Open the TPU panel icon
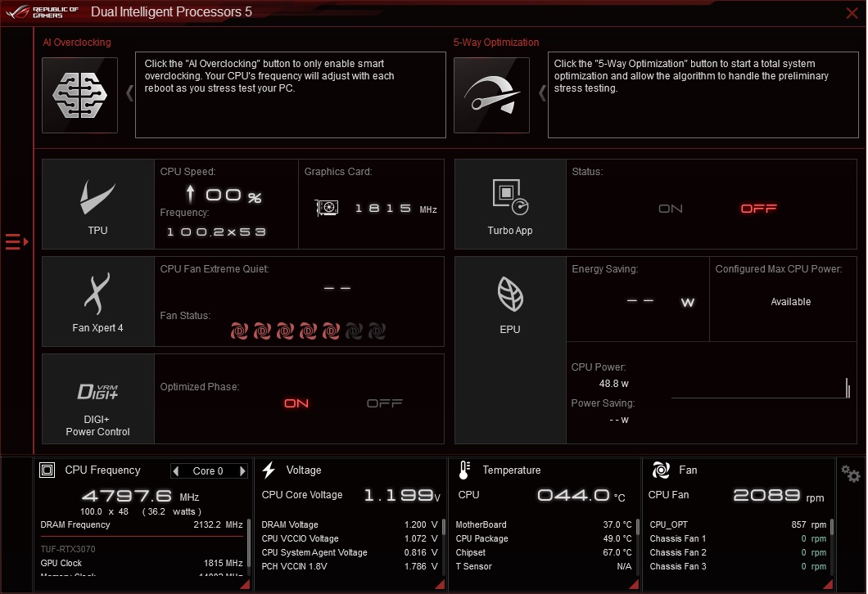This screenshot has height=594, width=868. coord(98,204)
